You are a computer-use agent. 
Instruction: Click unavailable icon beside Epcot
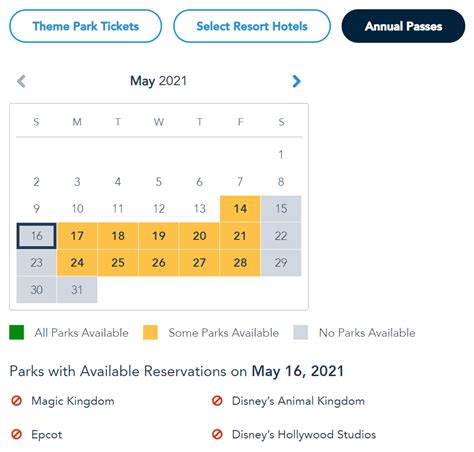pos(17,434)
